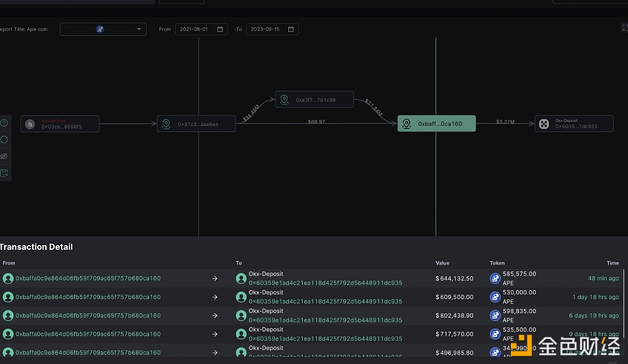Click sender avatar icon in $609,500.00 row
This screenshot has height=364, width=628.
pos(8,297)
